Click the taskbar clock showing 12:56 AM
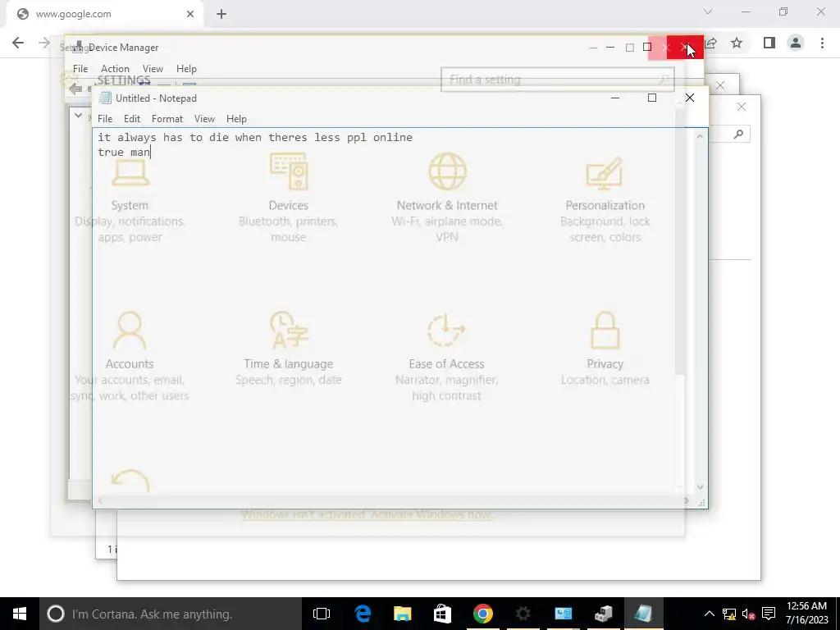 [x=807, y=606]
